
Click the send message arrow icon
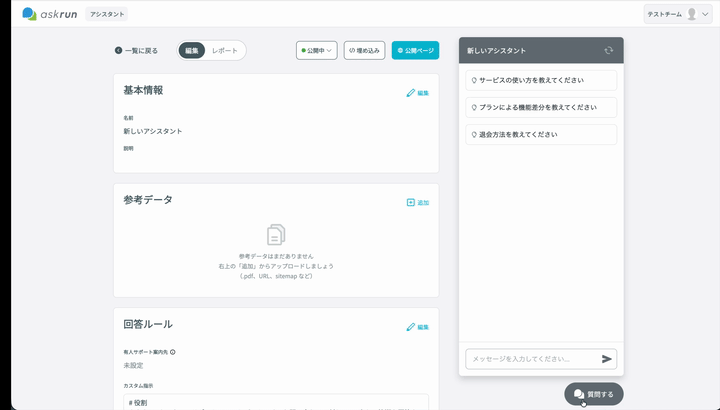point(607,359)
